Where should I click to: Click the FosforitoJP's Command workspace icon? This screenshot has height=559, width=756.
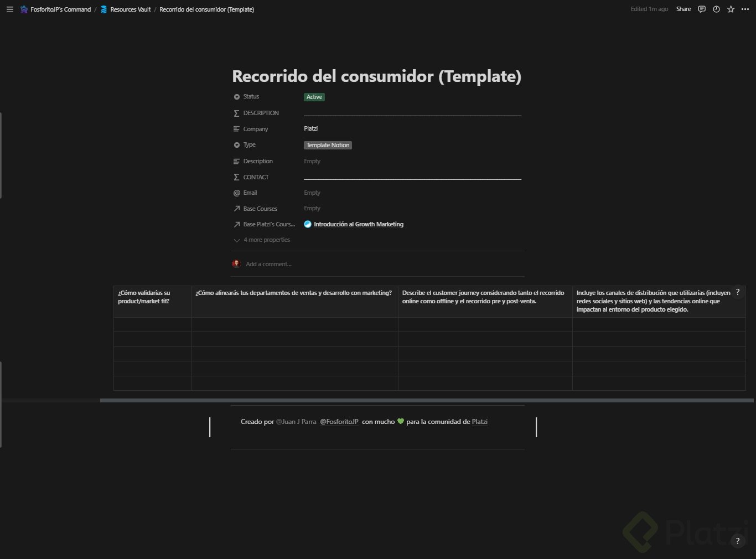tap(24, 9)
